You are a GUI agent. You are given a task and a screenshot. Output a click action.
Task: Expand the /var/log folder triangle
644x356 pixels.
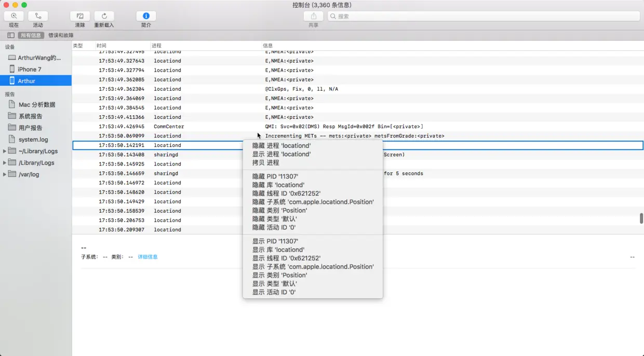click(x=5, y=174)
